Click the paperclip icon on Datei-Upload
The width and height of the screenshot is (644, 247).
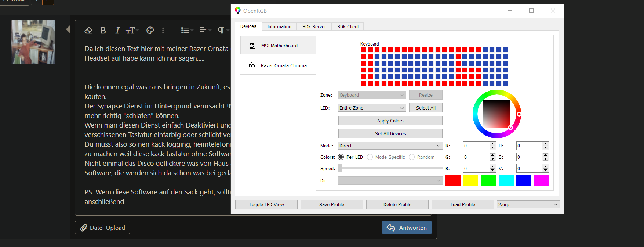click(x=84, y=228)
